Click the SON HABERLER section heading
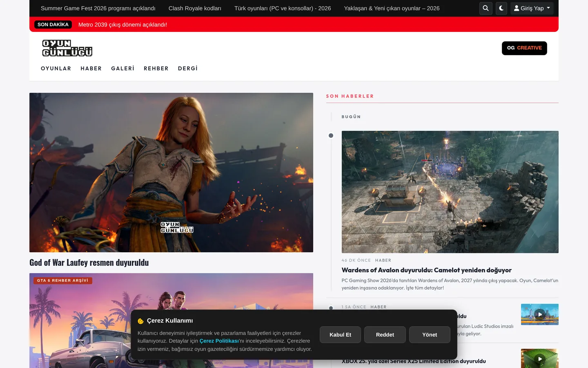This screenshot has height=368, width=588. click(350, 96)
